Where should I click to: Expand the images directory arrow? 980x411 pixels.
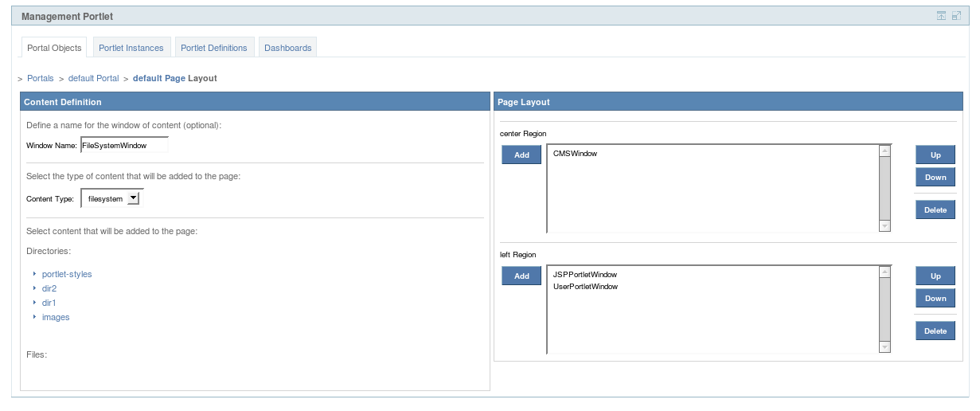35,317
